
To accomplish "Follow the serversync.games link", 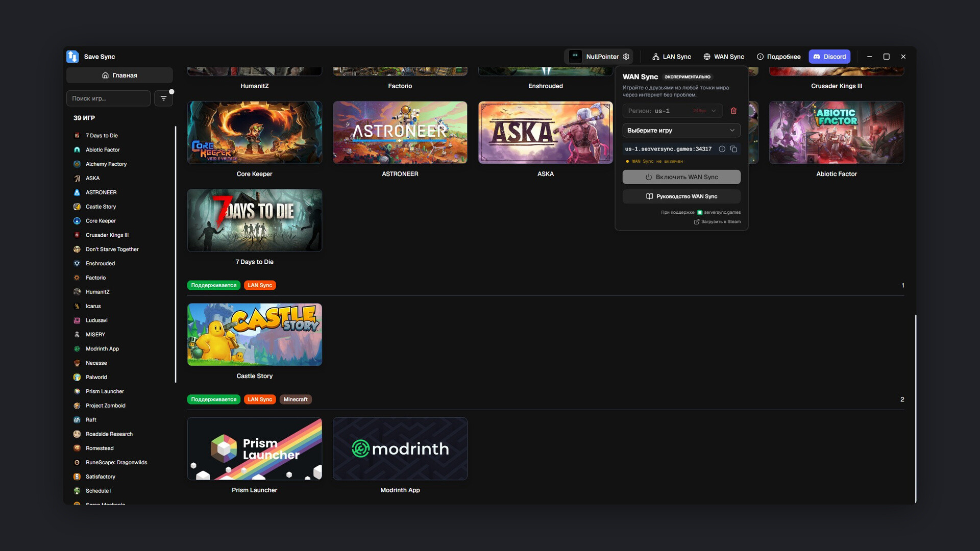I will (x=719, y=213).
